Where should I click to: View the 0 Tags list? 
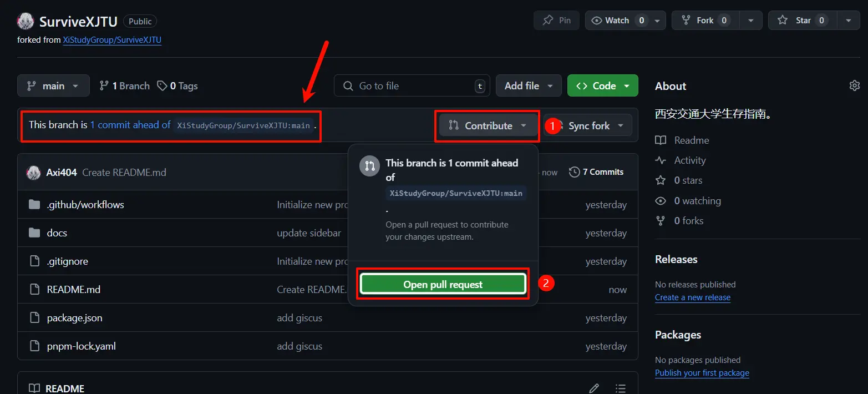pos(177,86)
